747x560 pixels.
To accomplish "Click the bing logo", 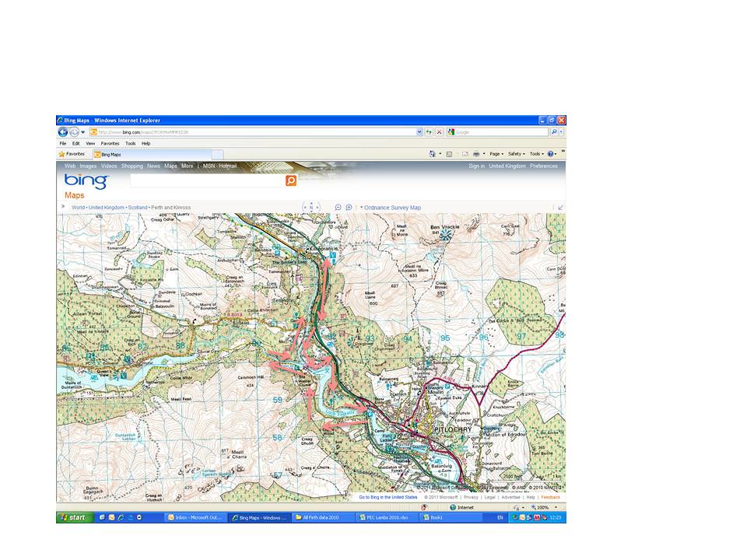I will [86, 181].
